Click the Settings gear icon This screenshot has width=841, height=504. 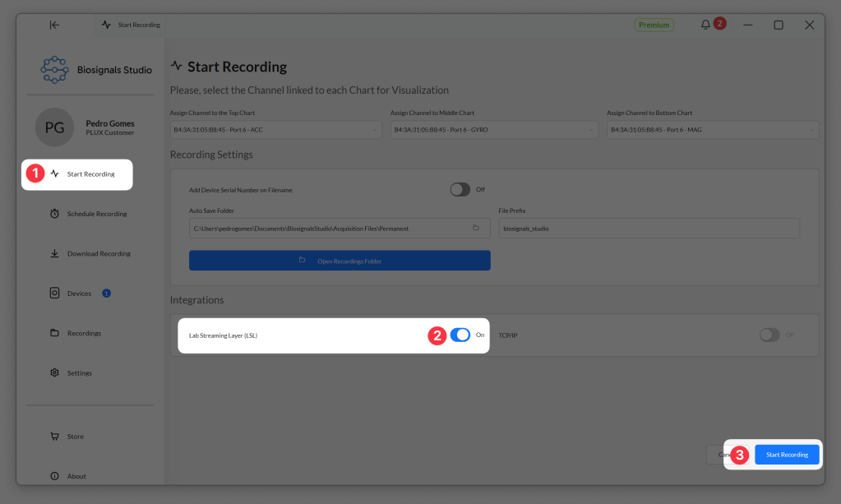coord(55,372)
